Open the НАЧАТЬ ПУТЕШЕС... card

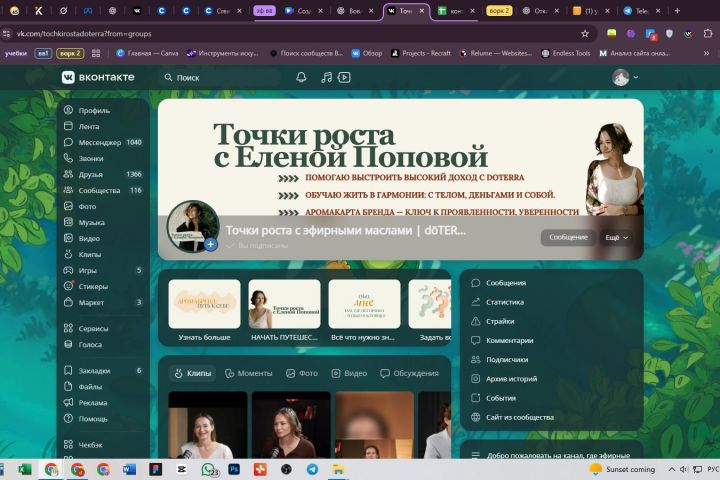pos(284,311)
